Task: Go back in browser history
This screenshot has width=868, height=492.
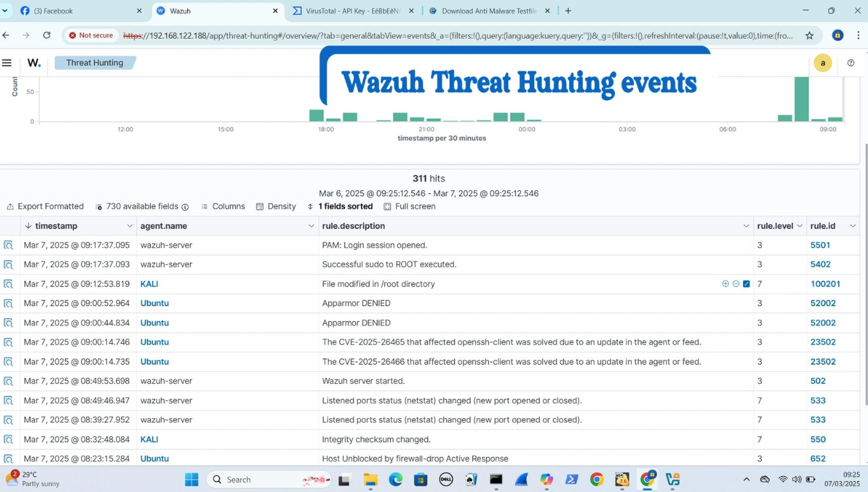Action: click(x=6, y=36)
